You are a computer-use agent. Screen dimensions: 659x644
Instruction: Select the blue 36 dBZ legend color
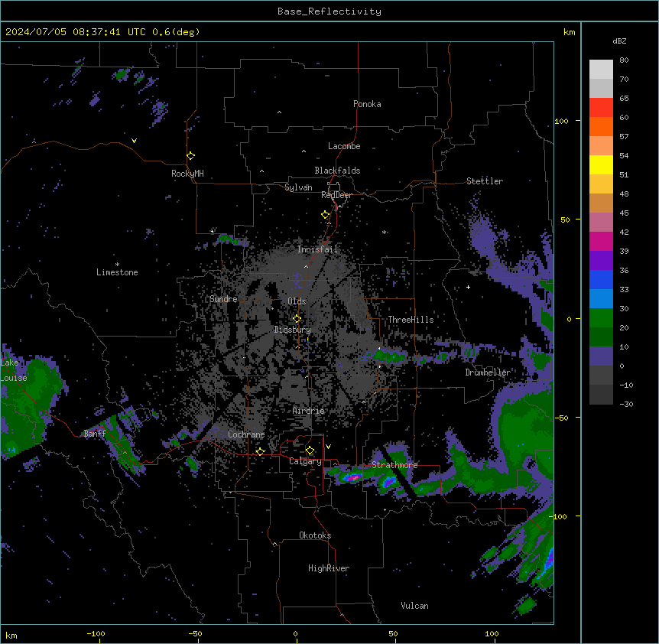point(601,279)
